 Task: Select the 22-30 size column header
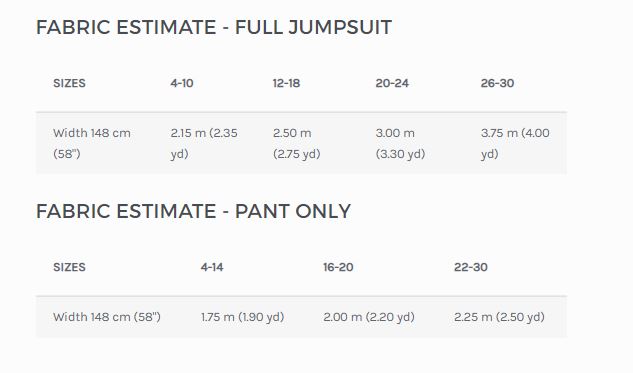click(x=471, y=267)
